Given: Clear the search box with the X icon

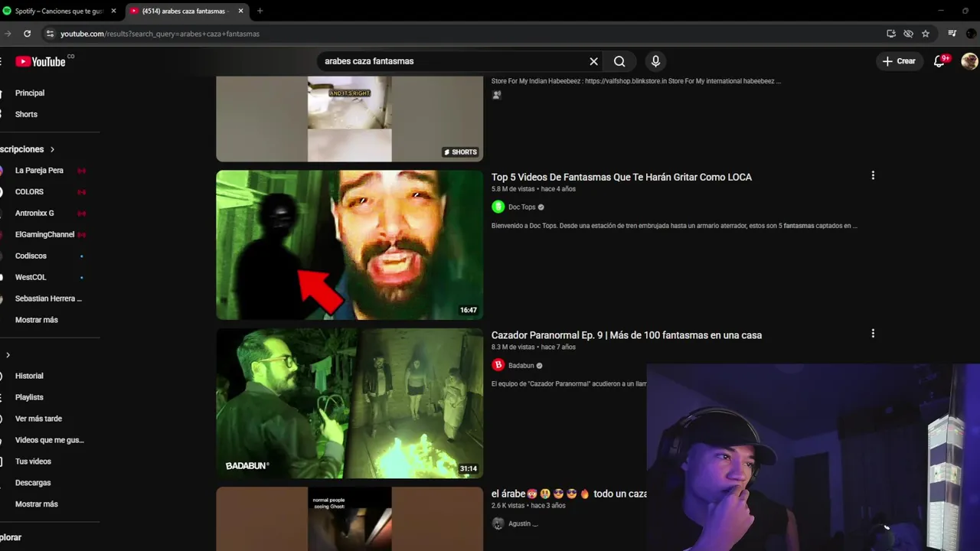Looking at the screenshot, I should click(593, 61).
